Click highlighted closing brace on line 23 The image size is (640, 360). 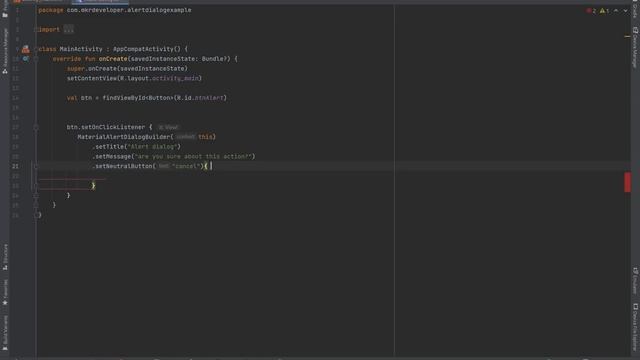click(93, 186)
